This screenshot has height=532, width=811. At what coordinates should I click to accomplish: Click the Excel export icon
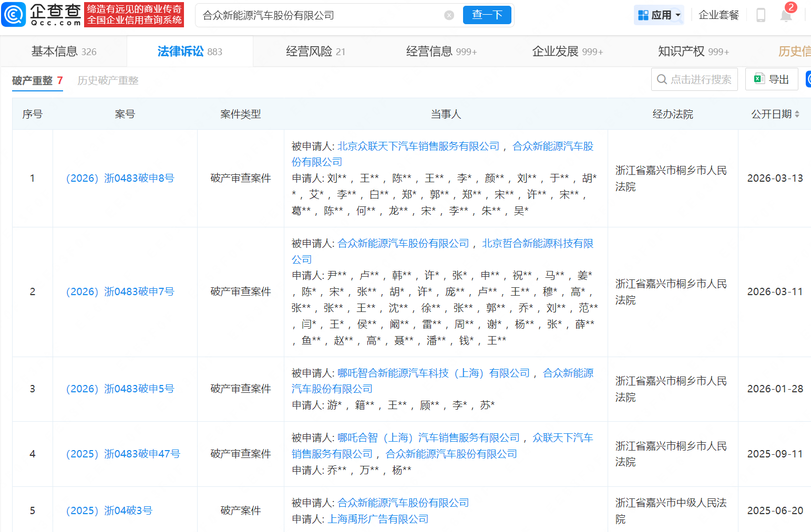click(758, 79)
